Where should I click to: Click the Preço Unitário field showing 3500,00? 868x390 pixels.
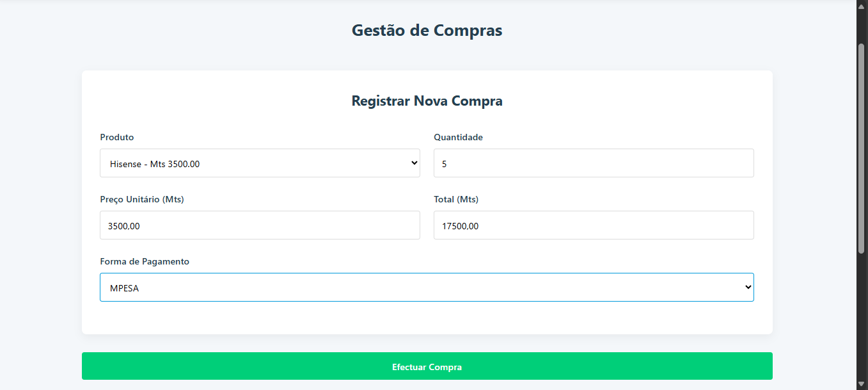(259, 225)
